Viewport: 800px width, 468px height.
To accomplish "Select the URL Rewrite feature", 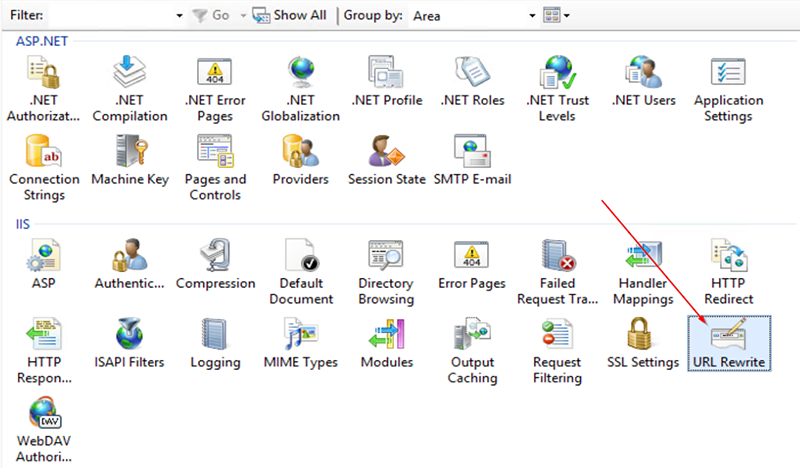I will (729, 343).
